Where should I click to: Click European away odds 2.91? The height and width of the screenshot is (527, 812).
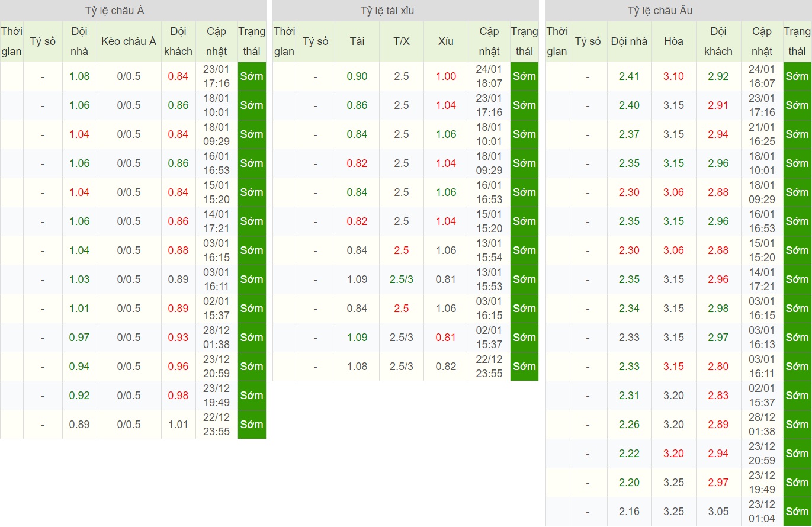pos(718,105)
